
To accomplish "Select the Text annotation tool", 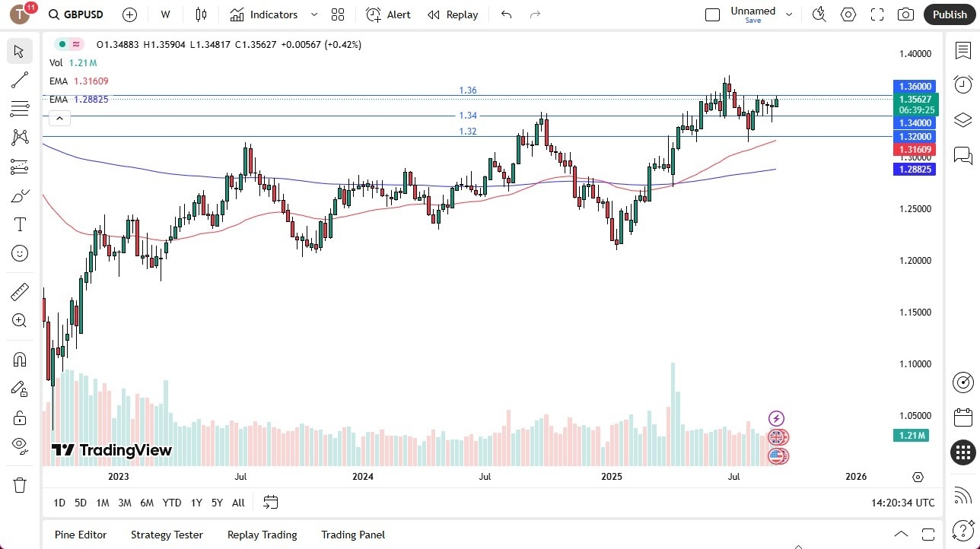I will (x=19, y=224).
